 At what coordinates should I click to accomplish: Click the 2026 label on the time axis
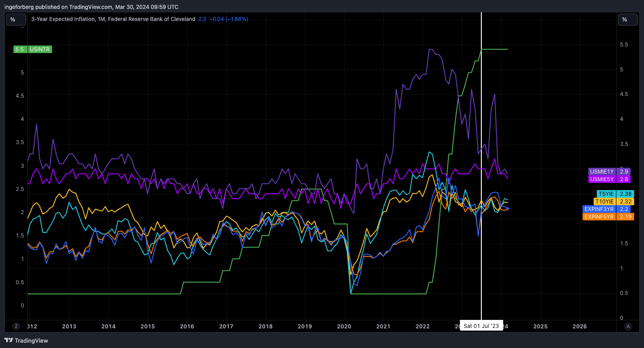pyautogui.click(x=580, y=326)
